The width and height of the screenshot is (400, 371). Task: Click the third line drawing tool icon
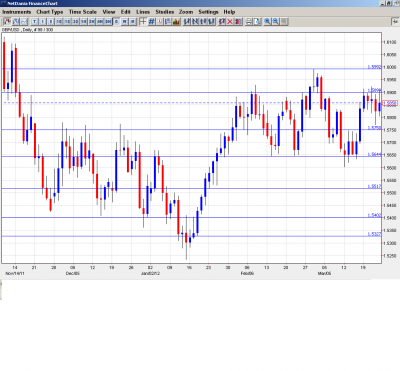point(203,22)
